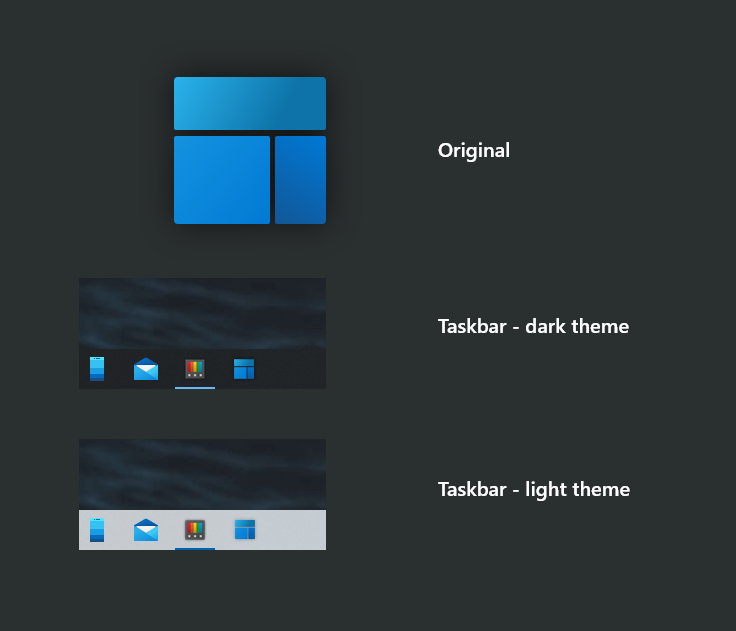Image resolution: width=736 pixels, height=631 pixels.
Task: Click the "Taskbar - dark theme" label
Action: point(533,326)
